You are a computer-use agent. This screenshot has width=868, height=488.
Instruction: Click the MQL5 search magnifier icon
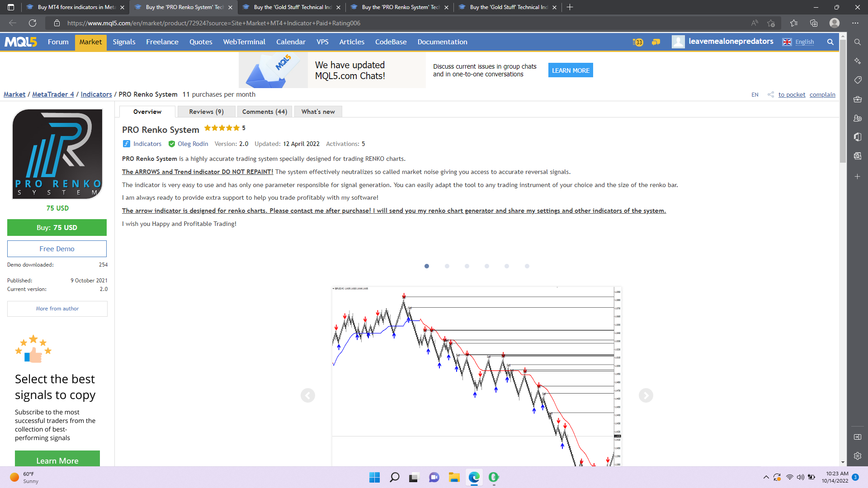(830, 42)
